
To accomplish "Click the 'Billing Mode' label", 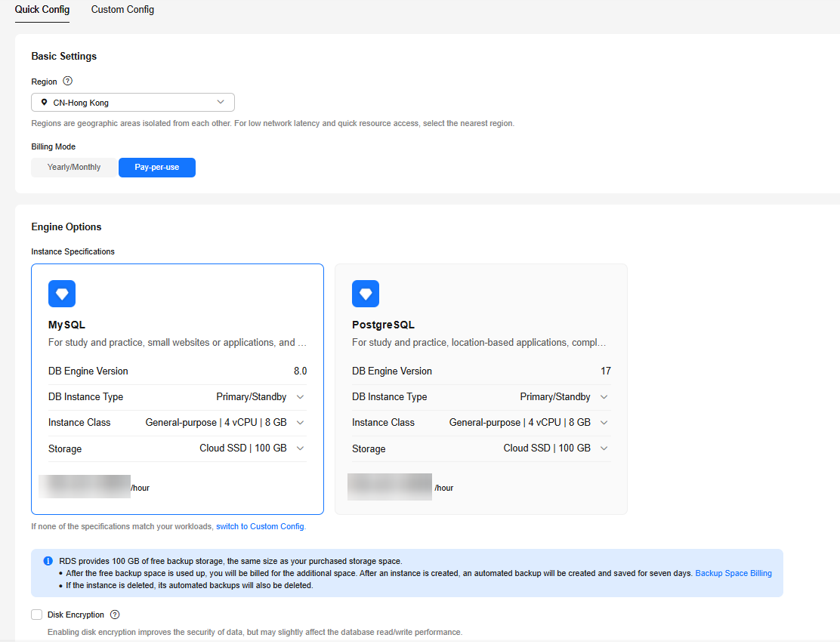I will [54, 146].
